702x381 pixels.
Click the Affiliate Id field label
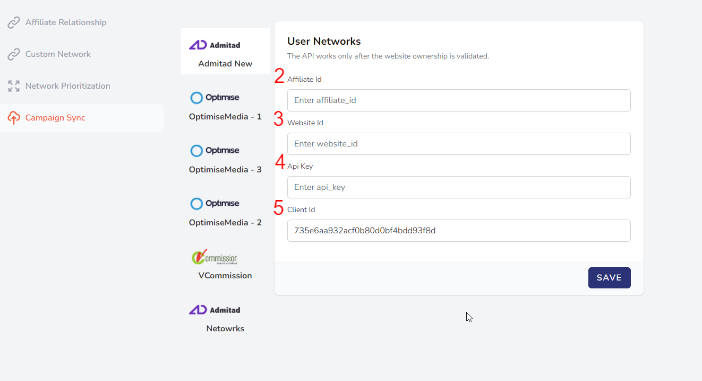pos(304,79)
